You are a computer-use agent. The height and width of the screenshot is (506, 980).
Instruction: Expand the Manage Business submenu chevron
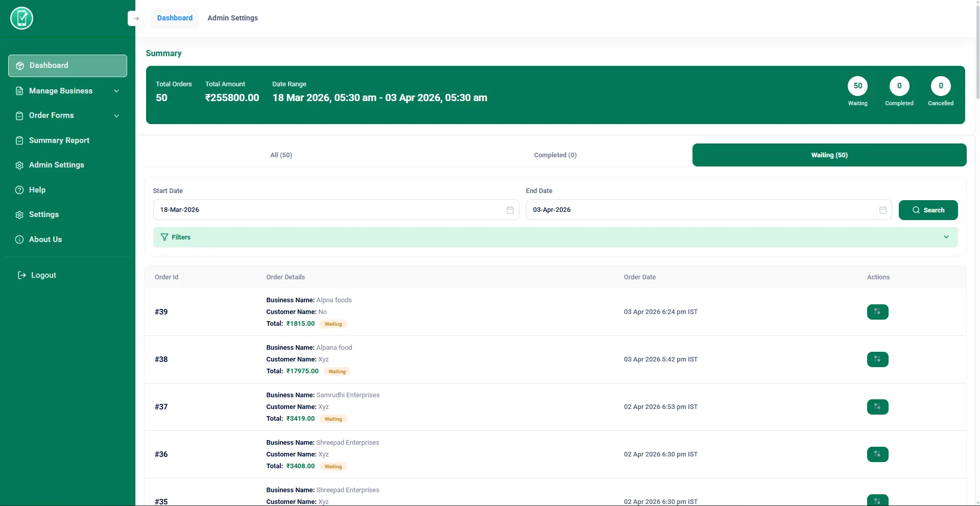click(x=116, y=91)
